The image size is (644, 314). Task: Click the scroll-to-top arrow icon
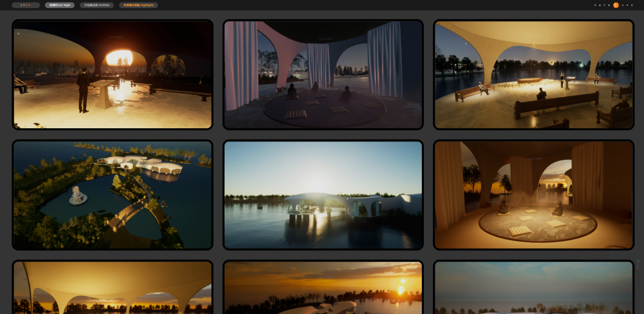click(639, 265)
